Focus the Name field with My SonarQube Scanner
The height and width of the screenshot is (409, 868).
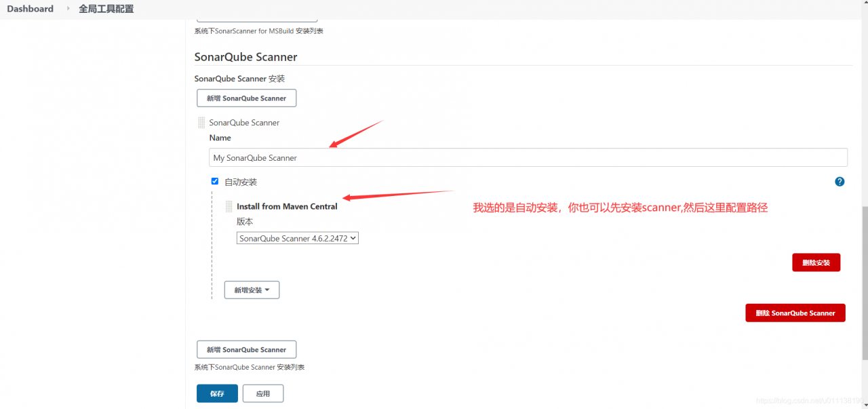coord(528,157)
